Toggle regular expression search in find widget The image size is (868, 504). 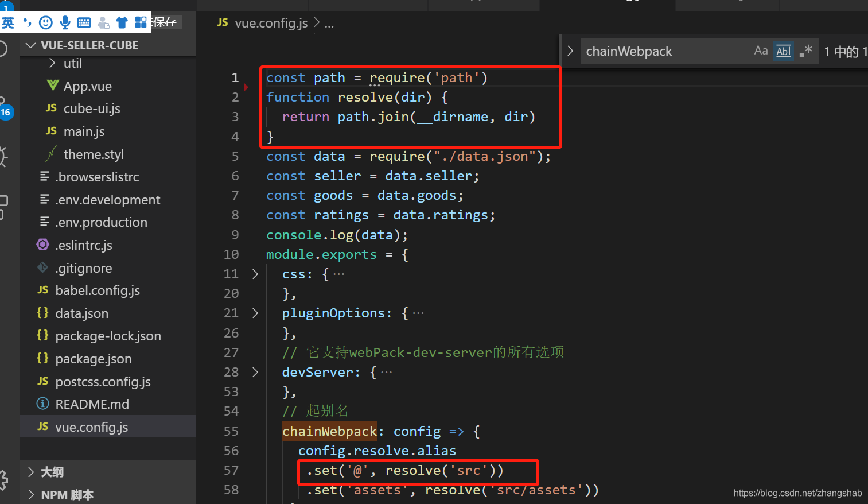806,51
